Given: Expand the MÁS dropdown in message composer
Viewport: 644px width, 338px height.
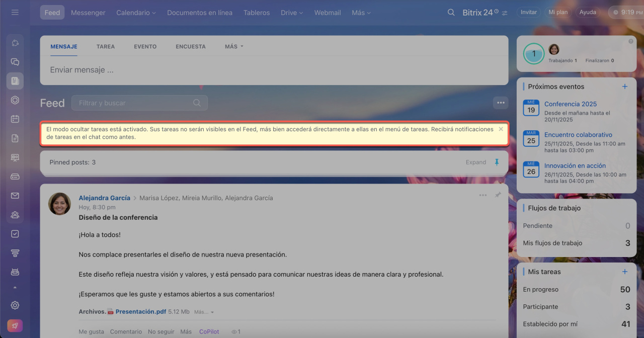Looking at the screenshot, I should [234, 46].
